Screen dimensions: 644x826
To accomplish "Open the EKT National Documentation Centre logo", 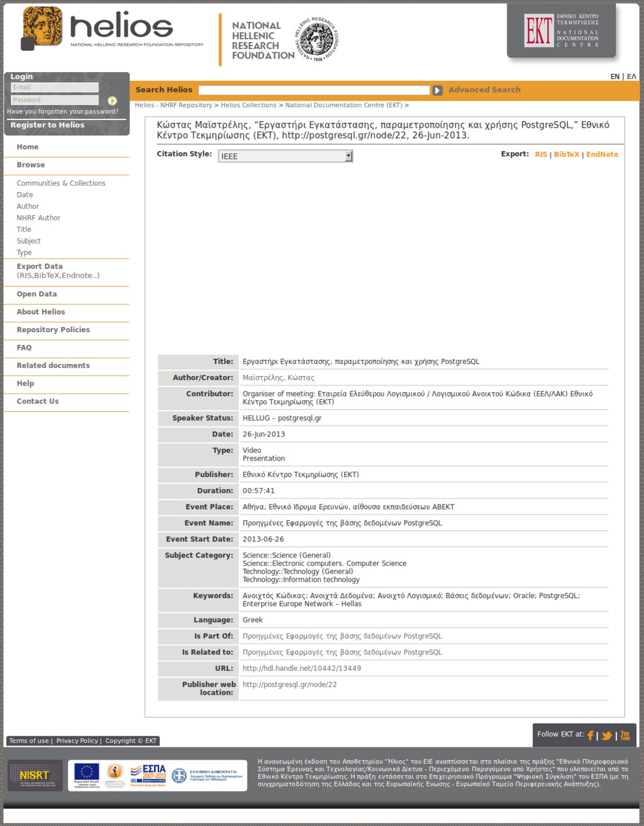I will [561, 30].
